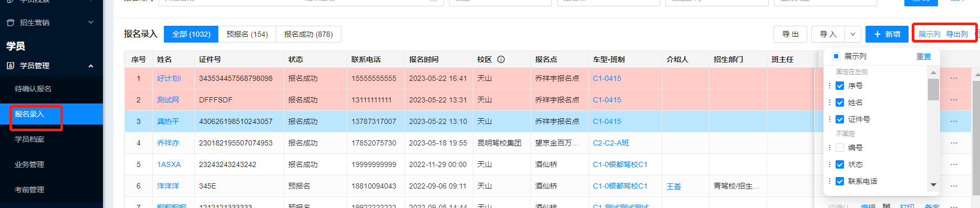Click the drag handle beside 联系电话
The image size is (980, 208).
830,181
